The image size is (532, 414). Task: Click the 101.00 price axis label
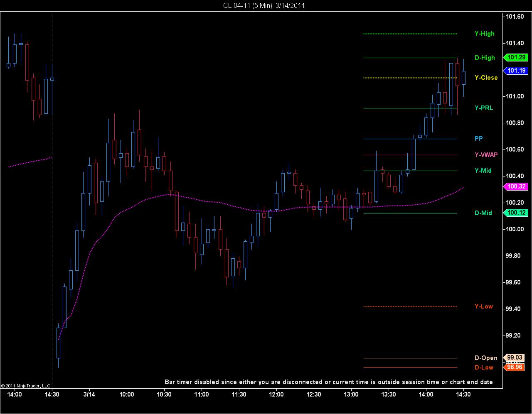tap(515, 96)
